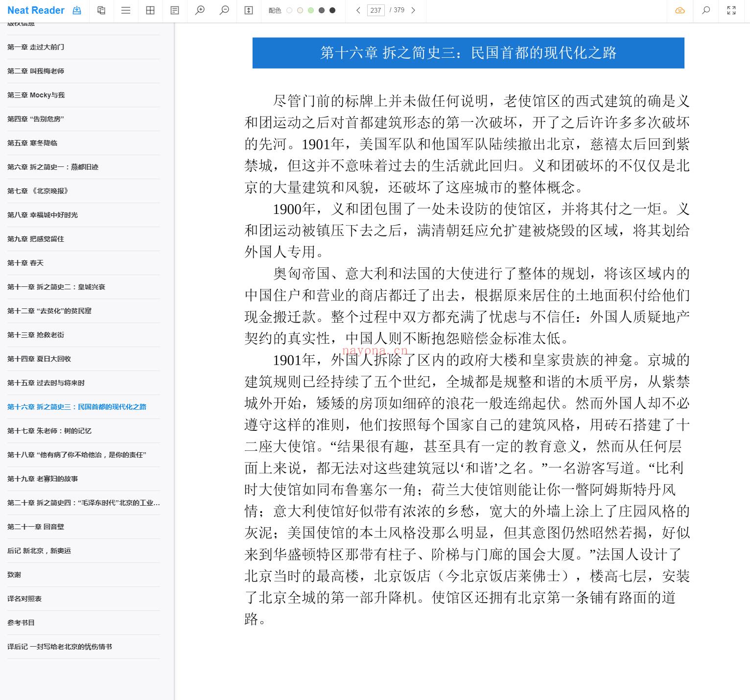Click the Neat Reader logo
This screenshot has height=700, width=750.
click(x=36, y=10)
